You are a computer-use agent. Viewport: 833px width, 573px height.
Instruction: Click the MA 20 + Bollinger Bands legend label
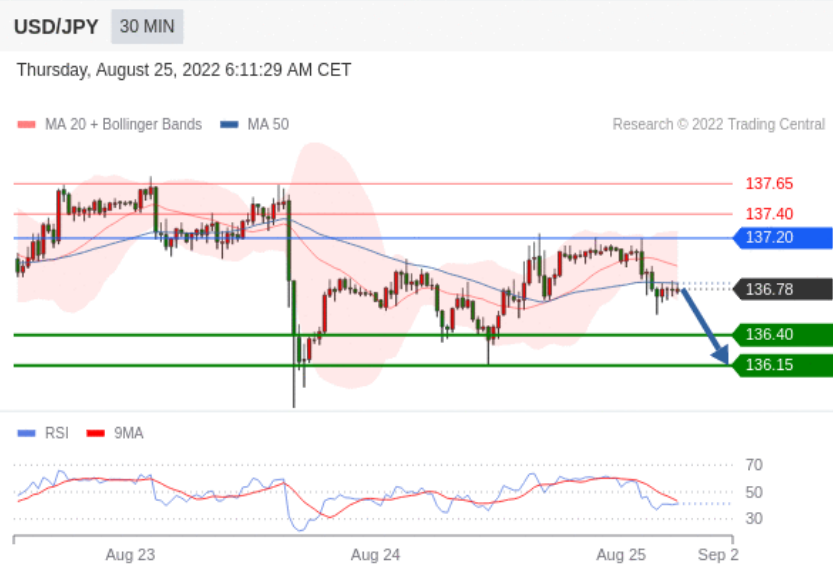coord(123,124)
